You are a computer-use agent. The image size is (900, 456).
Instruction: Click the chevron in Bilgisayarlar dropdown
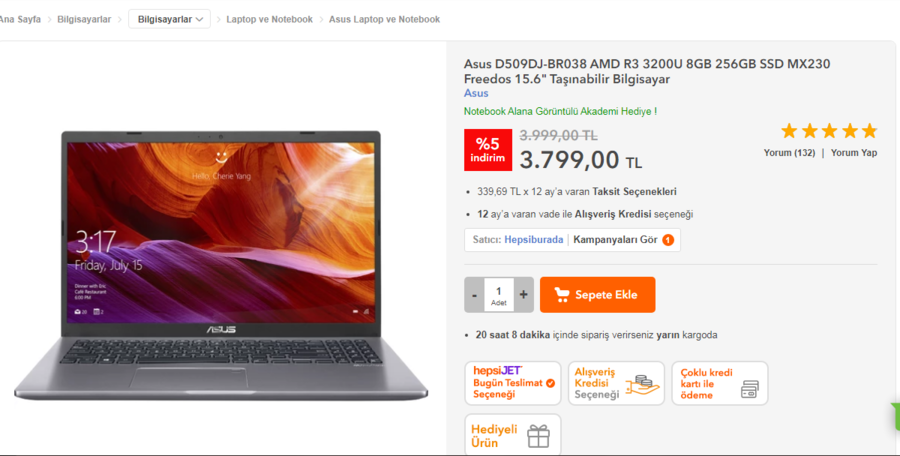point(200,20)
